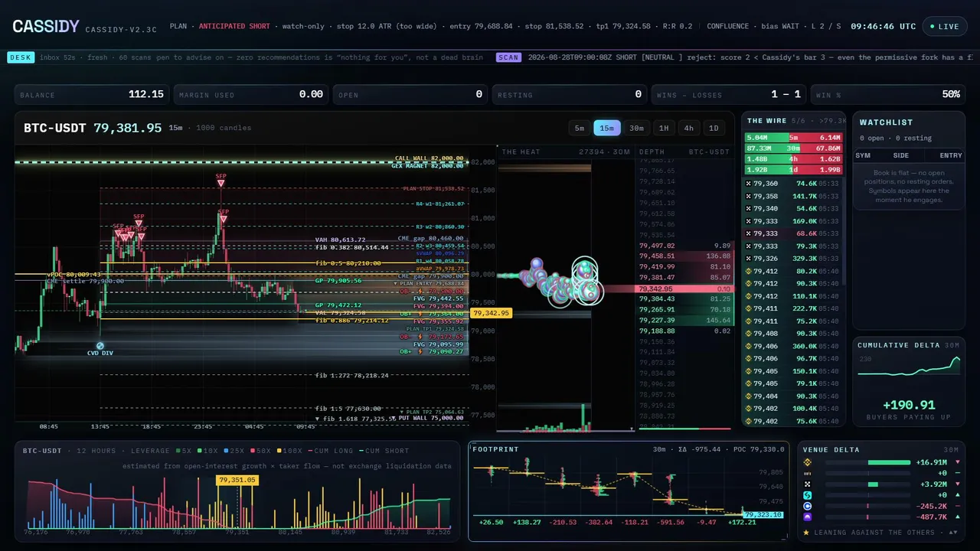Click the CALL WALL 82,000.00 label
Image resolution: width=980 pixels, height=551 pixels.
pyautogui.click(x=429, y=158)
